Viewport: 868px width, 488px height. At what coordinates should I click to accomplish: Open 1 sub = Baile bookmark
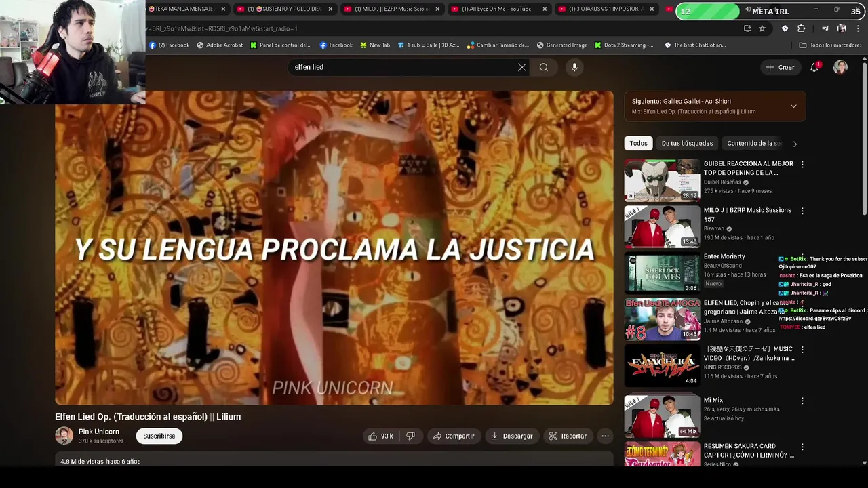point(429,45)
